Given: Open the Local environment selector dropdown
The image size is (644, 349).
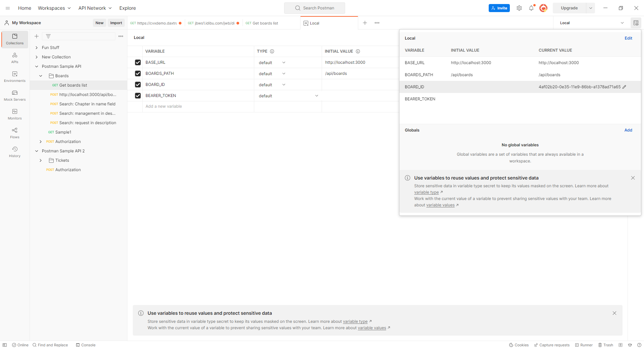Looking at the screenshot, I should coord(592,23).
